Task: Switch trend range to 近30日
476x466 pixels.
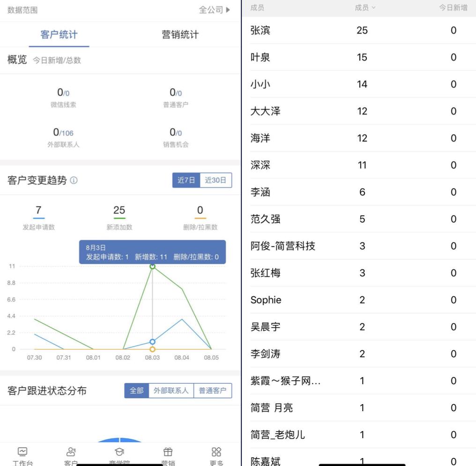Action: click(x=216, y=180)
